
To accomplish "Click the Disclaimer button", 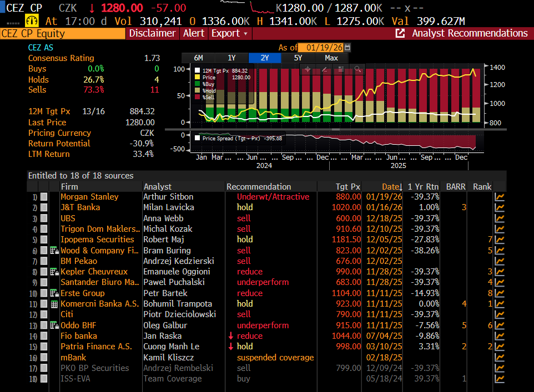I will click(152, 33).
